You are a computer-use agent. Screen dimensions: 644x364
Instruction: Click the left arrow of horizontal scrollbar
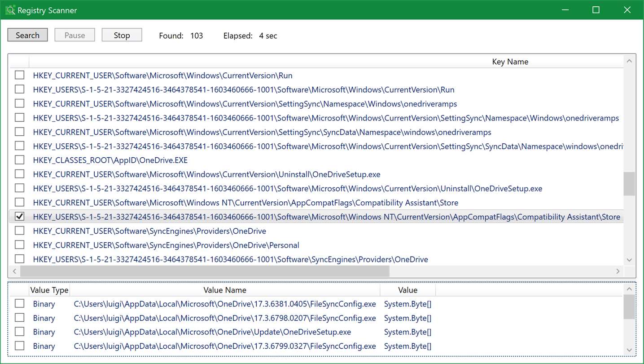(14, 271)
